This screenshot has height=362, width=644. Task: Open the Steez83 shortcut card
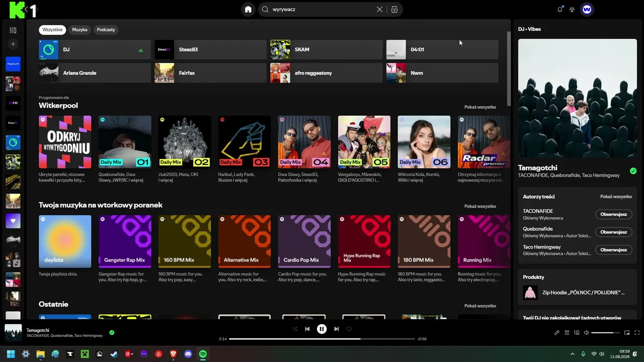point(210,50)
